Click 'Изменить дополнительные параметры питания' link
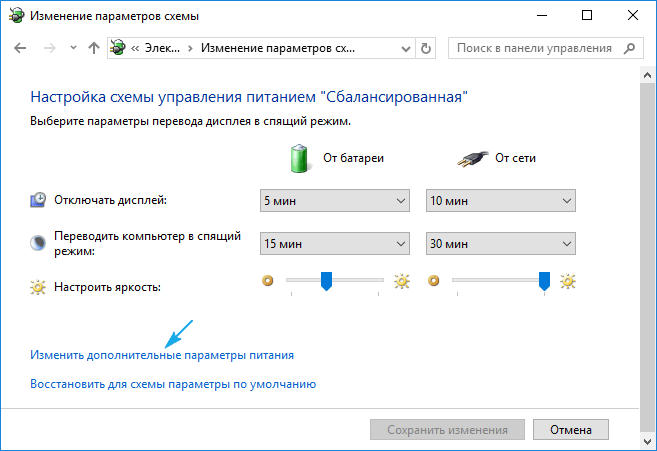The height and width of the screenshot is (451, 657). (161, 354)
